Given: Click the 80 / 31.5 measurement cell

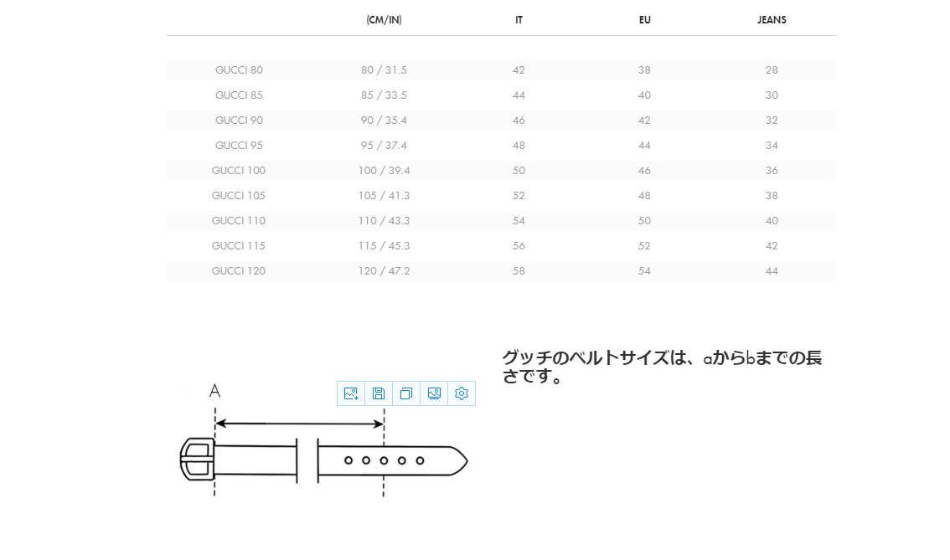Looking at the screenshot, I should 384,70.
